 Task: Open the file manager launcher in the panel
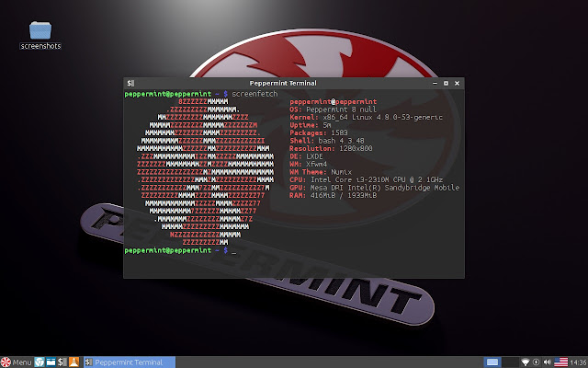pos(51,362)
